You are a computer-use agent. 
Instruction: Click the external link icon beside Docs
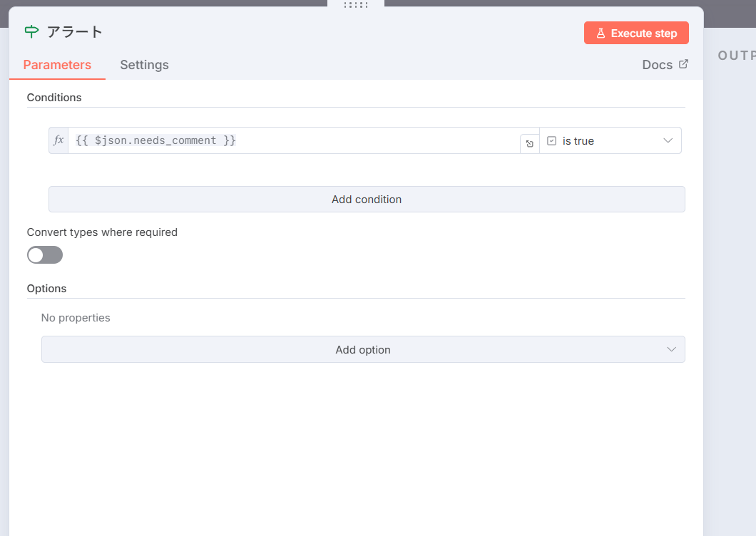click(683, 64)
